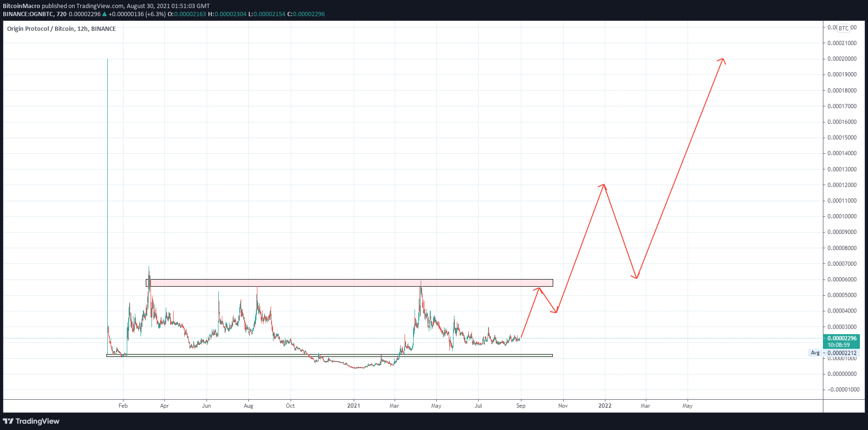The image size is (868, 430).
Task: Click the 0.00020000 price level label
Action: tap(842, 59)
